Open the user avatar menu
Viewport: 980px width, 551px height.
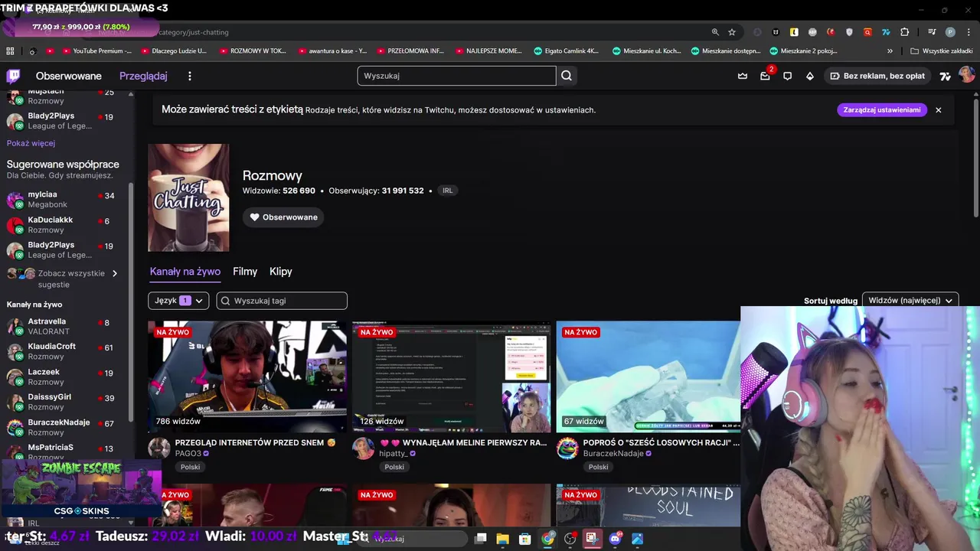[x=966, y=75]
